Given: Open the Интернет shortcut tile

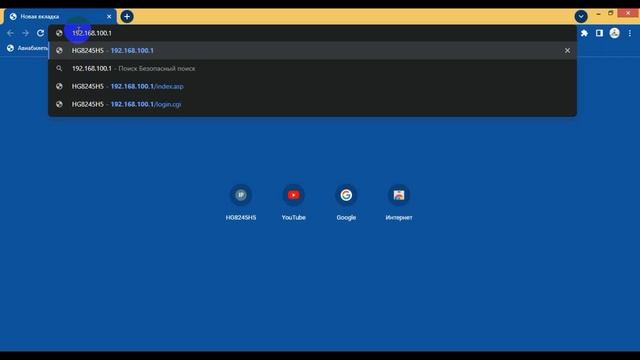Looking at the screenshot, I should click(x=399, y=203).
